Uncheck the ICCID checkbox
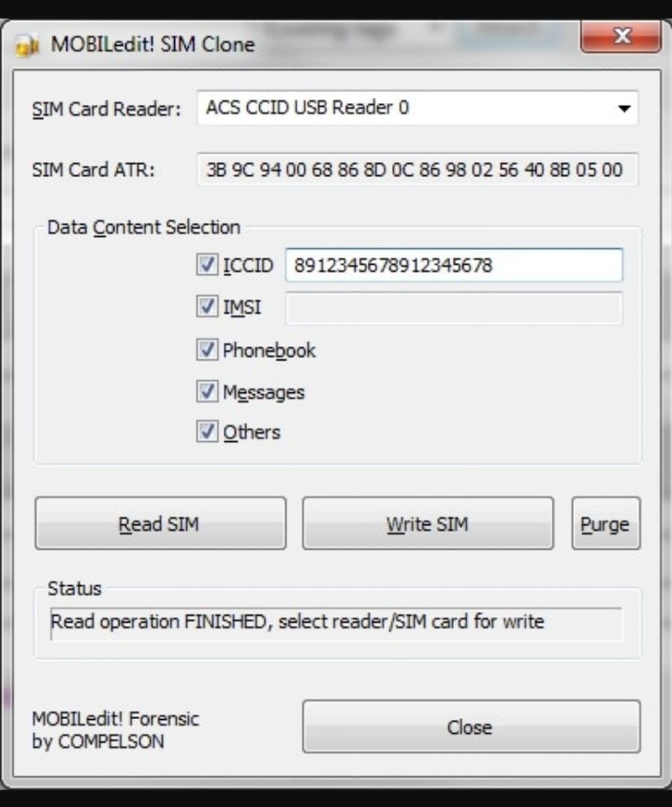 coord(207,265)
